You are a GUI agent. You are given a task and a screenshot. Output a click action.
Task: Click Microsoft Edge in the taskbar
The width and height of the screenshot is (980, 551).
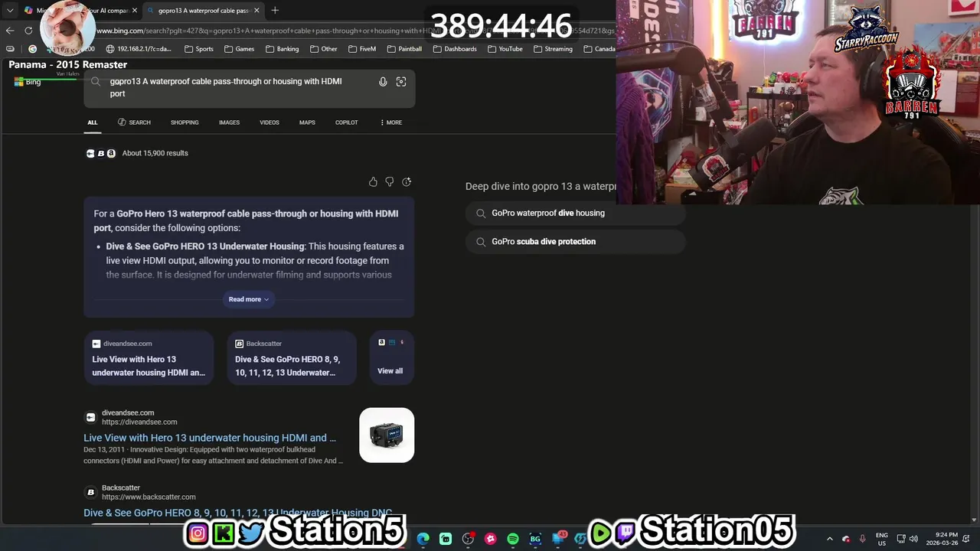tap(423, 539)
